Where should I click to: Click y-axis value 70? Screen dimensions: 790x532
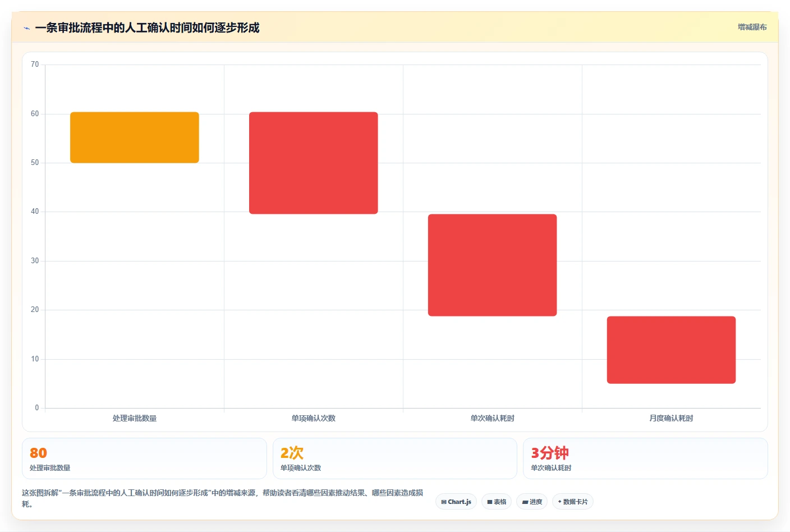pyautogui.click(x=35, y=65)
